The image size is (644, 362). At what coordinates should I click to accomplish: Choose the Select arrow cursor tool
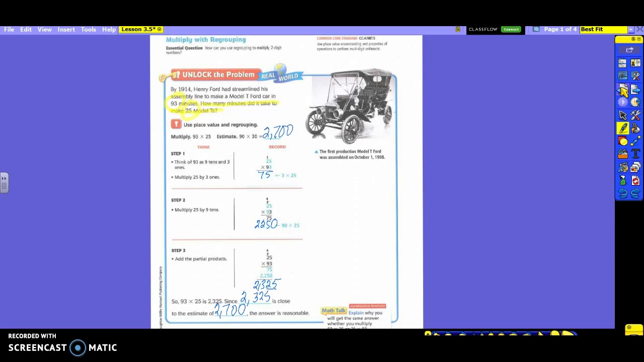623,115
